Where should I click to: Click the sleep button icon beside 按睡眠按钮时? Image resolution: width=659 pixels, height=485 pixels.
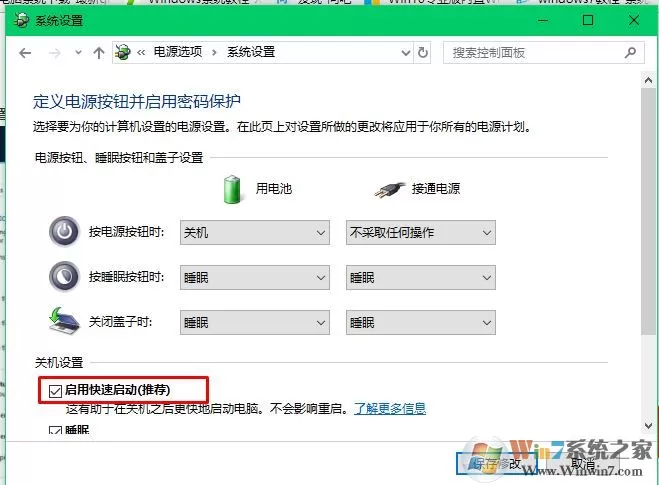click(x=64, y=276)
